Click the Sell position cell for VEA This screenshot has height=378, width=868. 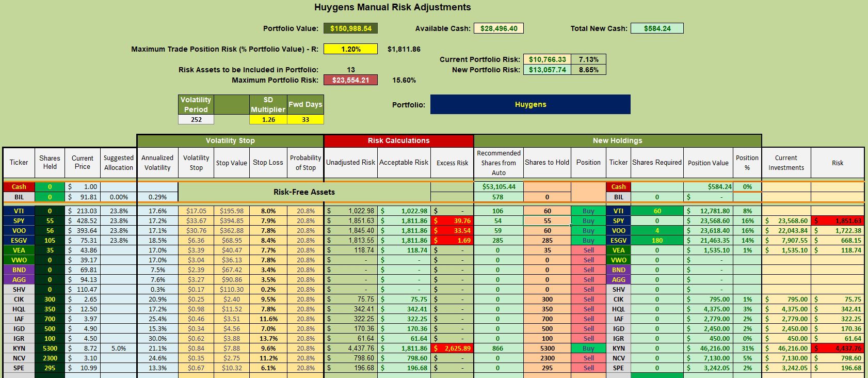pyautogui.click(x=588, y=250)
